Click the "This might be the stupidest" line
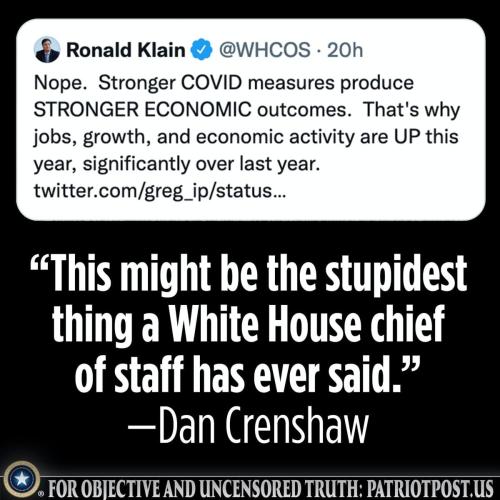Screen dimensions: 500x500 [249, 273]
